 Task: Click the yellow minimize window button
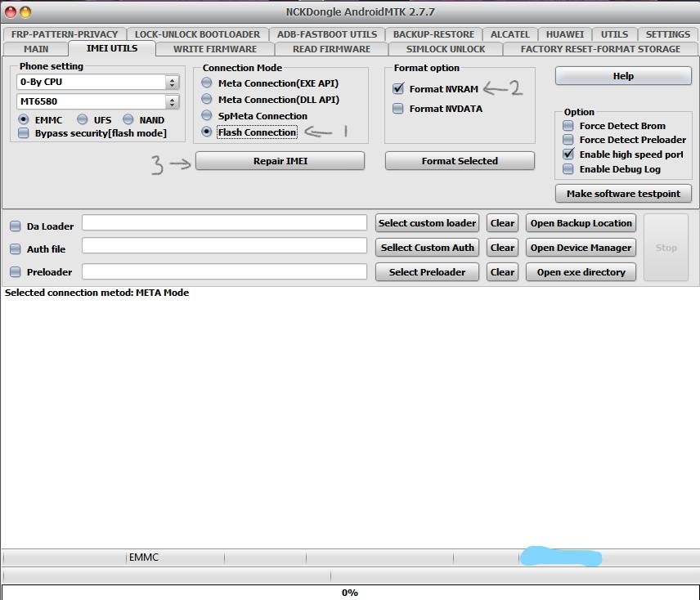point(26,12)
